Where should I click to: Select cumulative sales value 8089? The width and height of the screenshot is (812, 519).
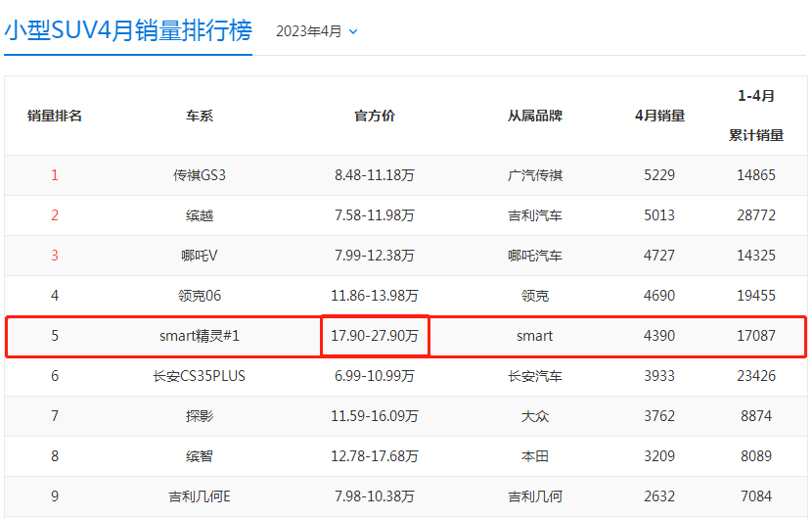point(756,456)
